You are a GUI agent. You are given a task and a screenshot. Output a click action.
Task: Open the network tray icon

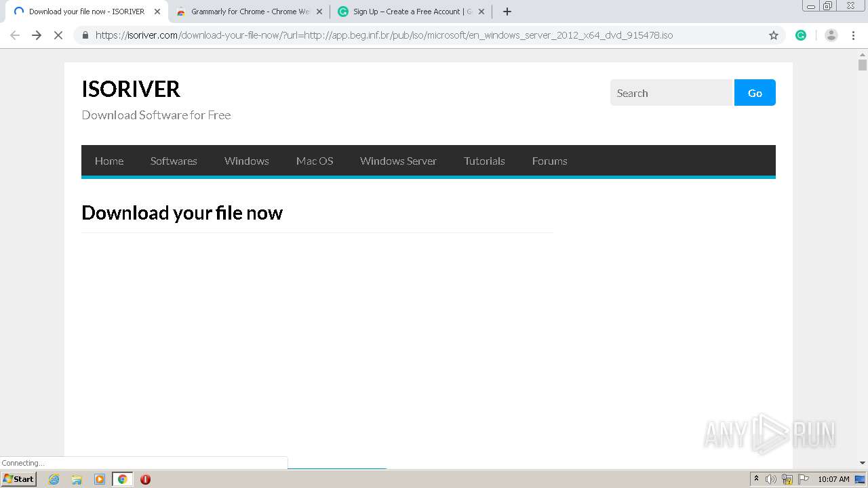(x=787, y=479)
